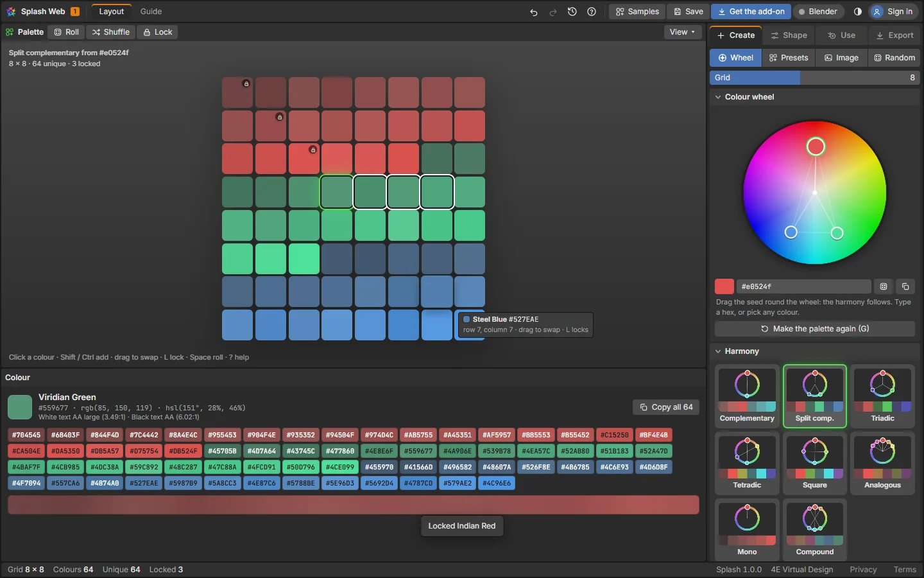Screen dimensions: 924x578
Task: Click the lock badge on the third-row swatch
Action: [313, 150]
